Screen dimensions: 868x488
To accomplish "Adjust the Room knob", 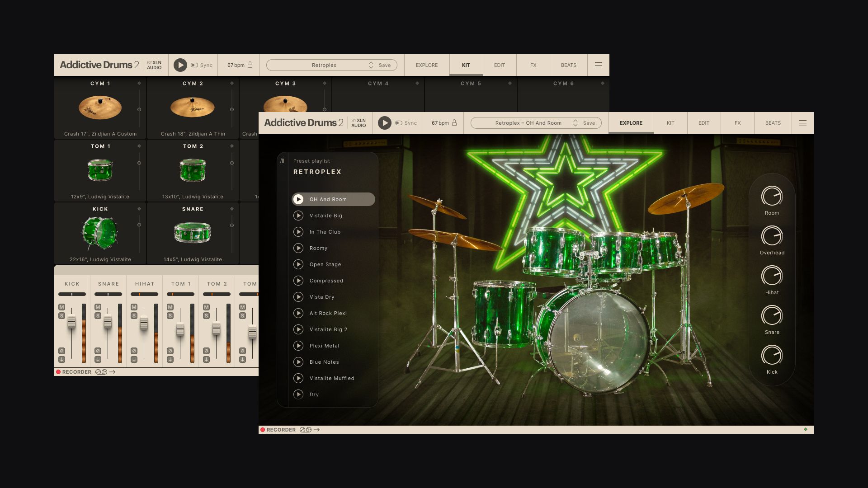I will tap(772, 197).
